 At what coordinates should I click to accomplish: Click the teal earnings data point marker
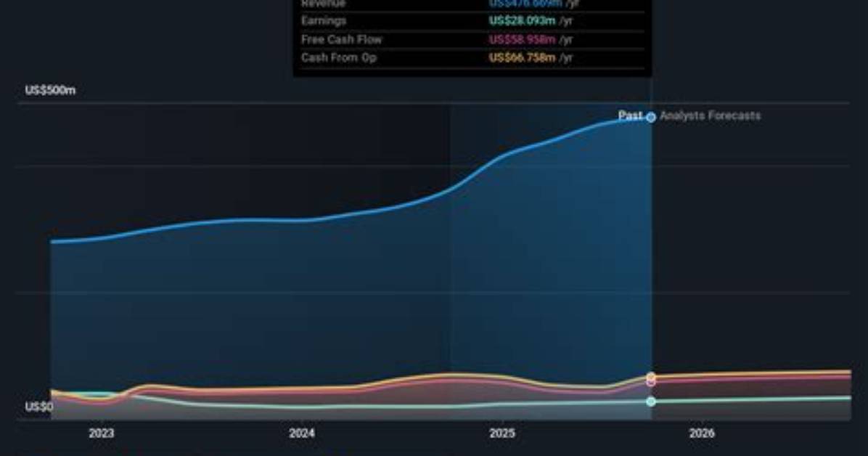(651, 401)
